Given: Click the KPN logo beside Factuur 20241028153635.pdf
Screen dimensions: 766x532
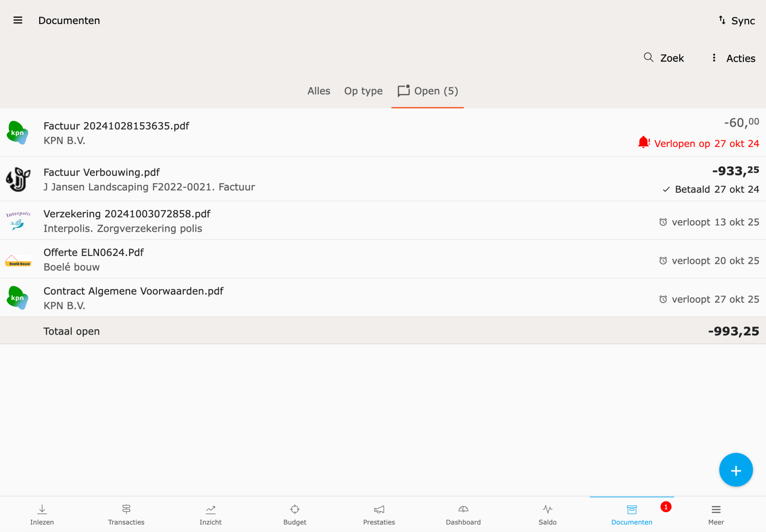Looking at the screenshot, I should pyautogui.click(x=18, y=132).
